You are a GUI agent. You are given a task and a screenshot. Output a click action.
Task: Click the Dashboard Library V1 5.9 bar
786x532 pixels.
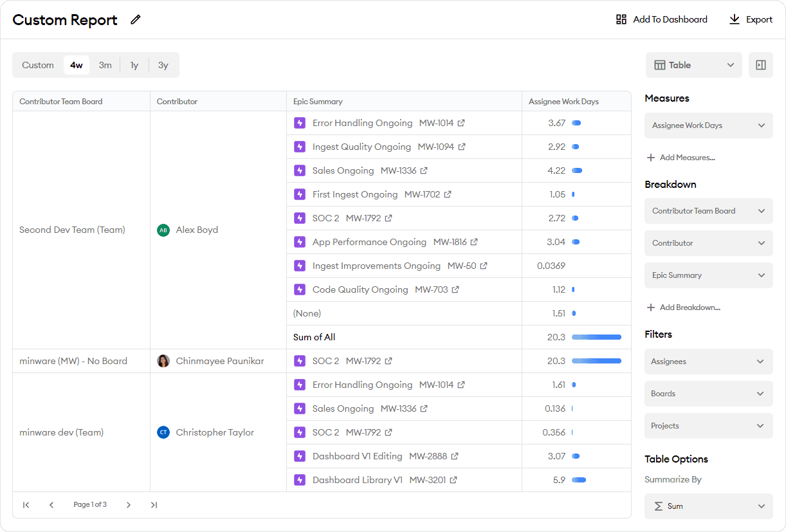click(579, 480)
